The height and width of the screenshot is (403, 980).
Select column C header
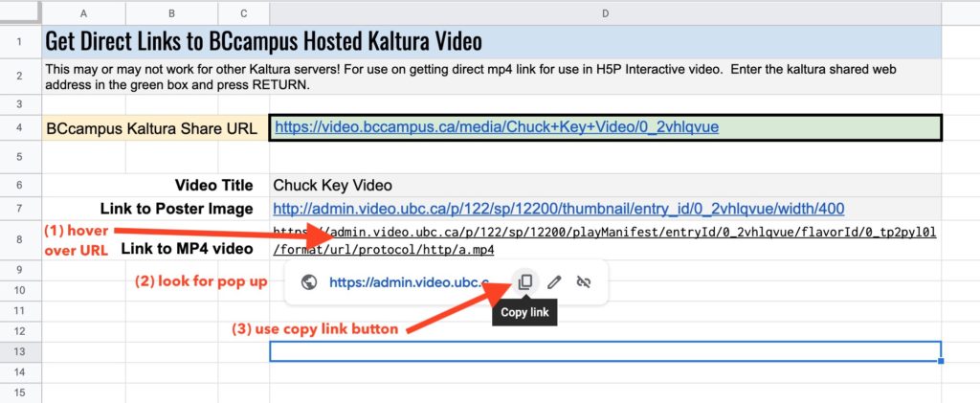(244, 13)
